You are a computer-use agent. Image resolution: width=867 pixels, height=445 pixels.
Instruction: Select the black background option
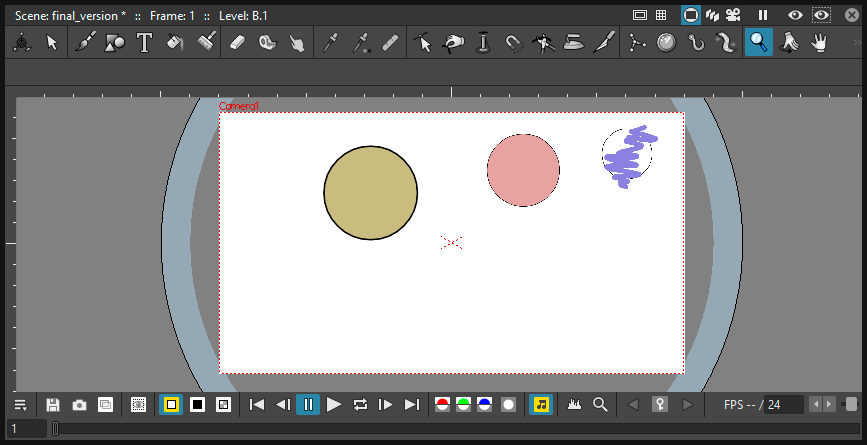click(x=197, y=405)
